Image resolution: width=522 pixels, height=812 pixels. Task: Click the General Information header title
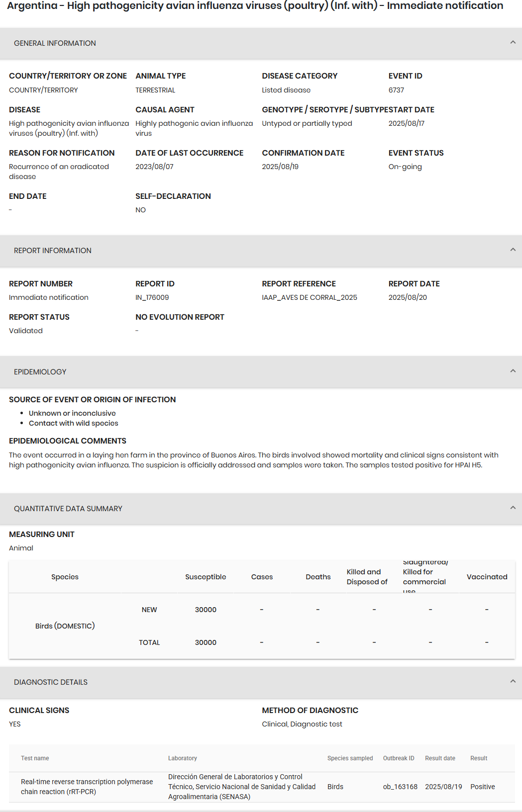pos(55,43)
